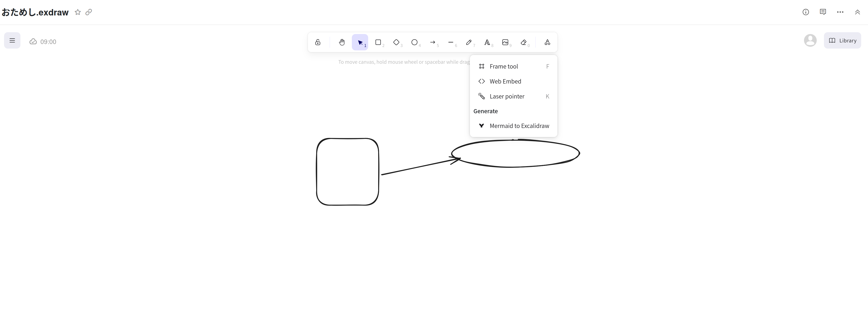Open the Library panel

point(842,40)
